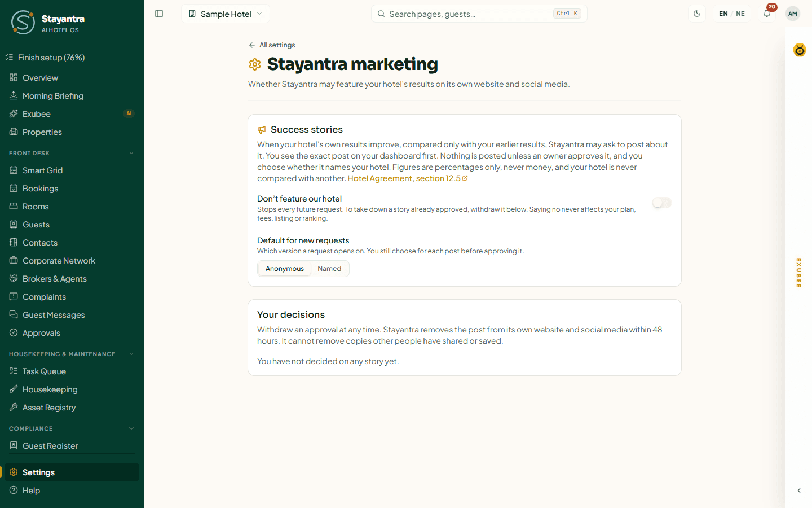Open Overview in the sidebar
Viewport: 812px width, 508px height.
[x=72, y=78]
